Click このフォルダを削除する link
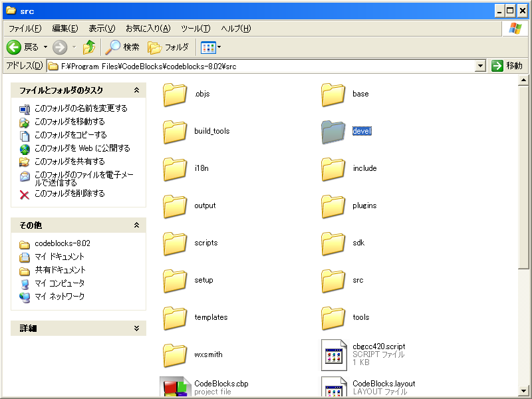 coord(70,194)
